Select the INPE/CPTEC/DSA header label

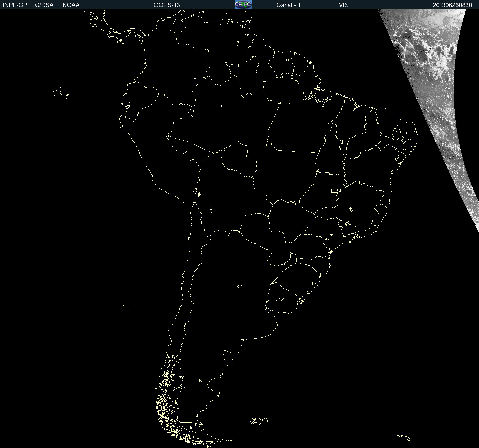click(x=28, y=5)
